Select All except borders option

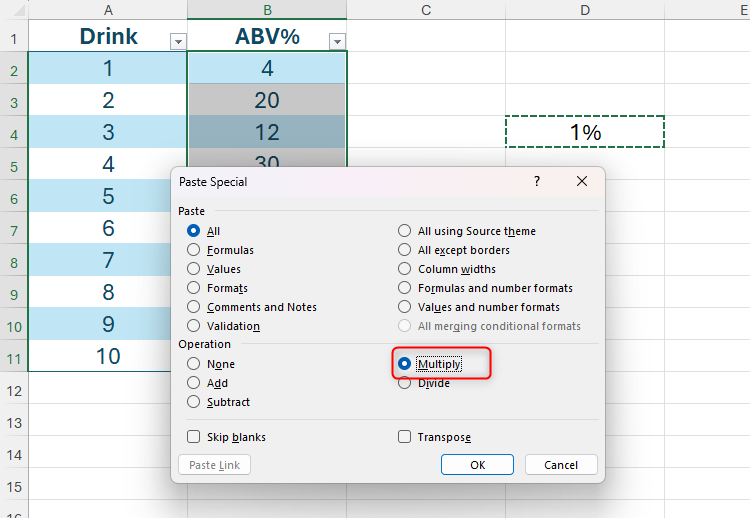click(x=405, y=250)
